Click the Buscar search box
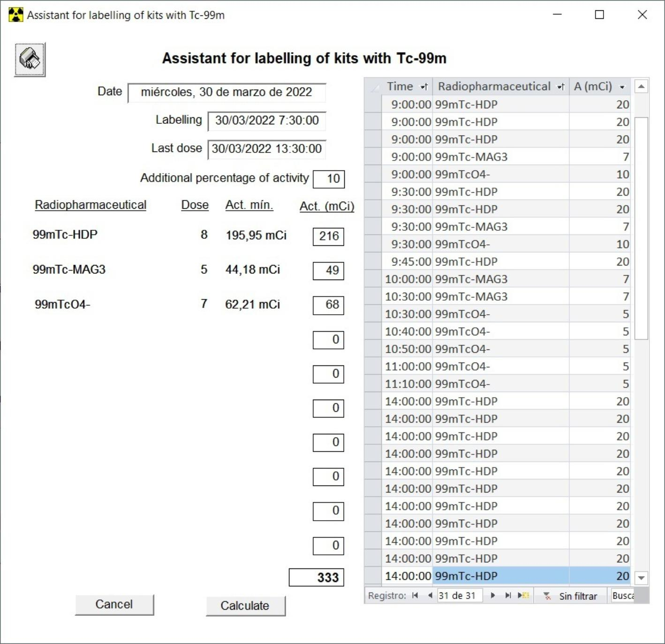 click(x=622, y=596)
